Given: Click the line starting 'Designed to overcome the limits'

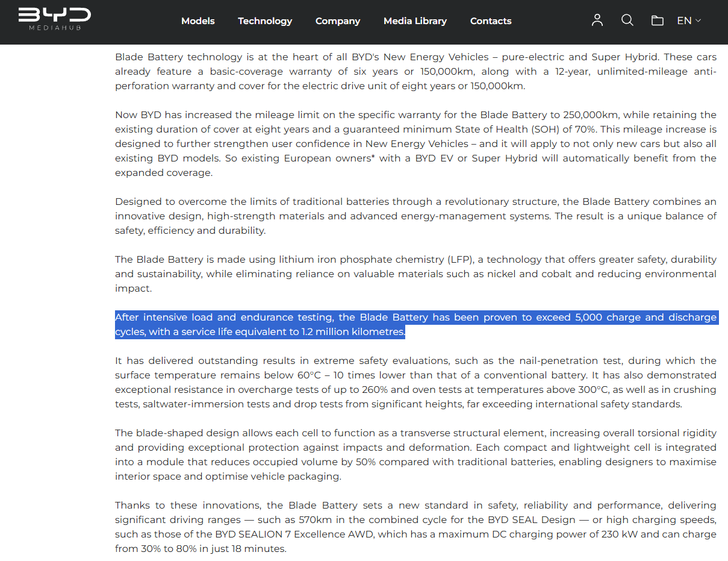Looking at the screenshot, I should pos(415,202).
